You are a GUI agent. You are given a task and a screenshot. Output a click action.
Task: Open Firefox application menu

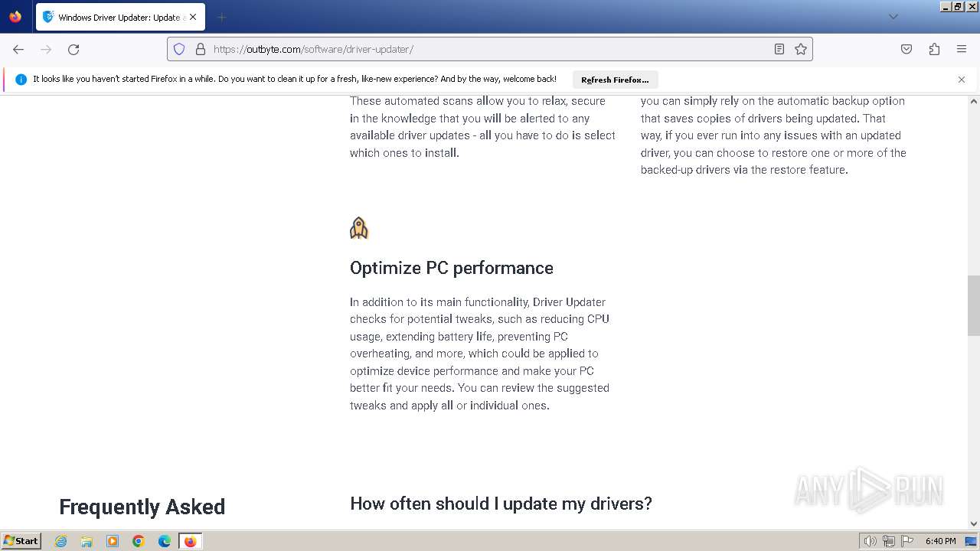tap(962, 49)
